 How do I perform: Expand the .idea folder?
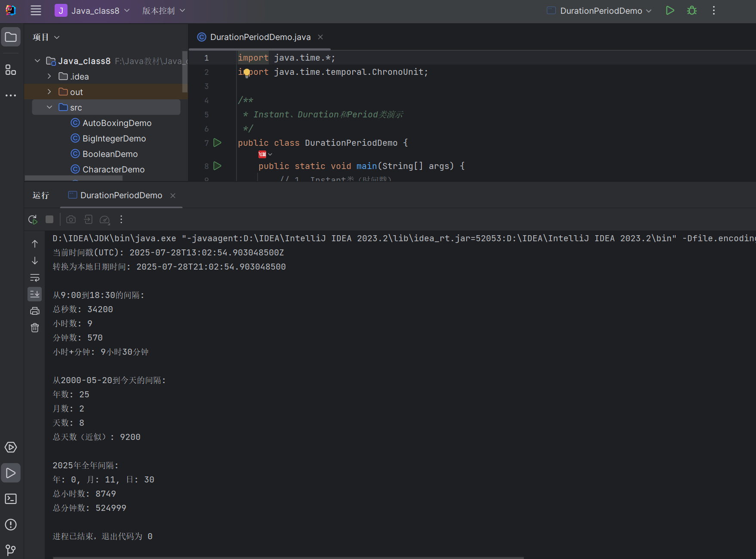pos(49,77)
